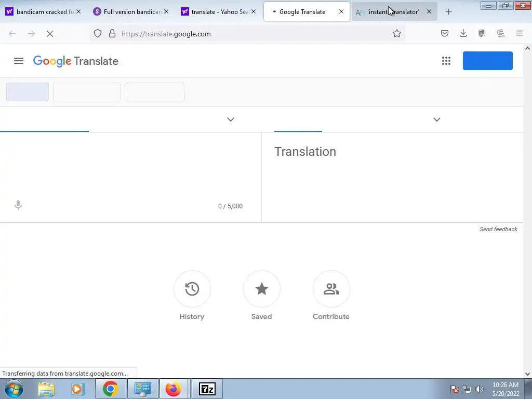Click the microphone voice input icon
Image resolution: width=532 pixels, height=399 pixels.
tap(18, 205)
